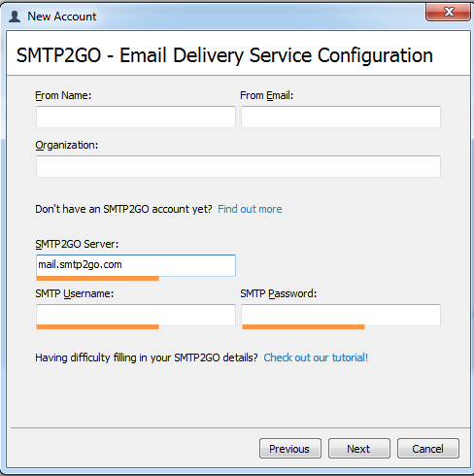Proceed with the Next button
474x476 pixels.
point(359,449)
